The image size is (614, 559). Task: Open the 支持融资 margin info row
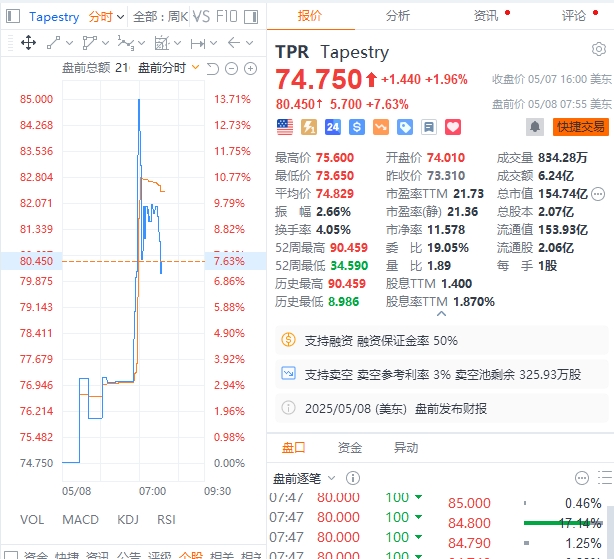pyautogui.click(x=442, y=341)
